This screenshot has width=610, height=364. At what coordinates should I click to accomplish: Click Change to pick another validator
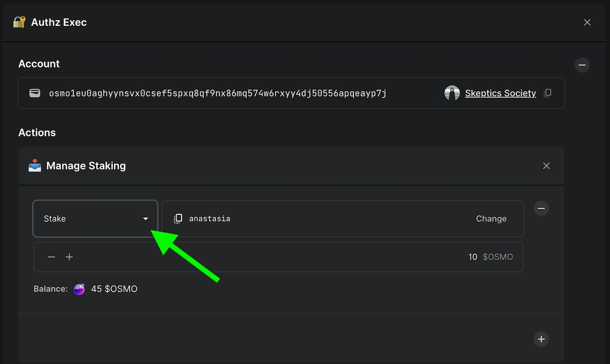(491, 219)
